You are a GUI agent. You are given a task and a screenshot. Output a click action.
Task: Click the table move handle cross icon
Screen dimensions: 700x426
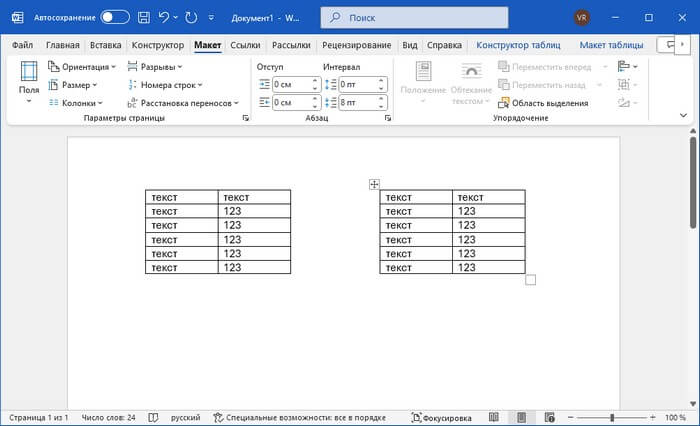(x=374, y=184)
